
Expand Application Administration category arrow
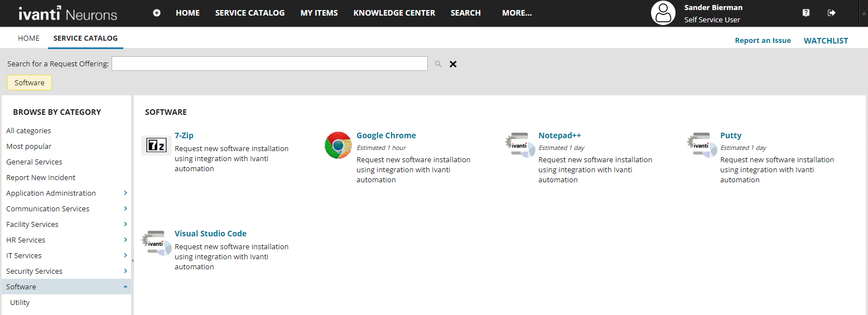click(x=126, y=193)
